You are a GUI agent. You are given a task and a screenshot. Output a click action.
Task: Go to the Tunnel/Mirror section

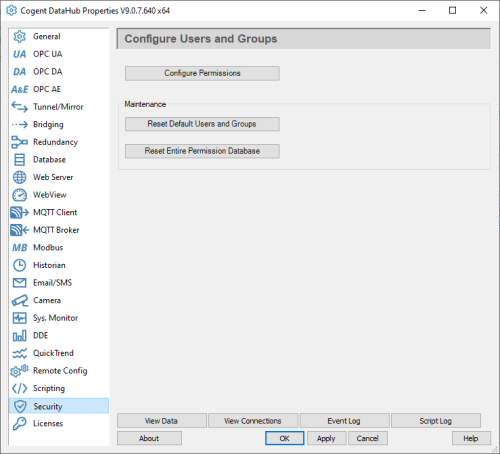click(59, 107)
